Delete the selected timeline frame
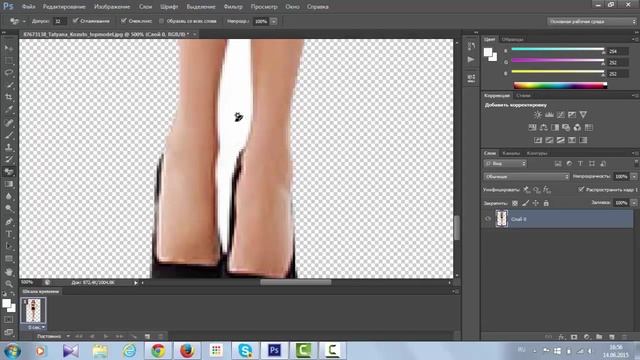This screenshot has height=360, width=640. 160,336
